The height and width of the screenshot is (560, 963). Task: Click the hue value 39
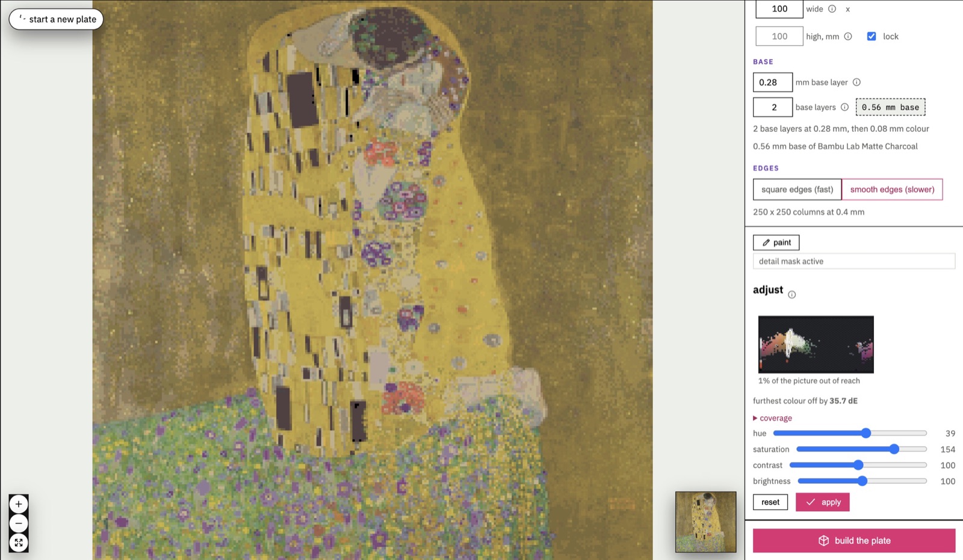(950, 434)
